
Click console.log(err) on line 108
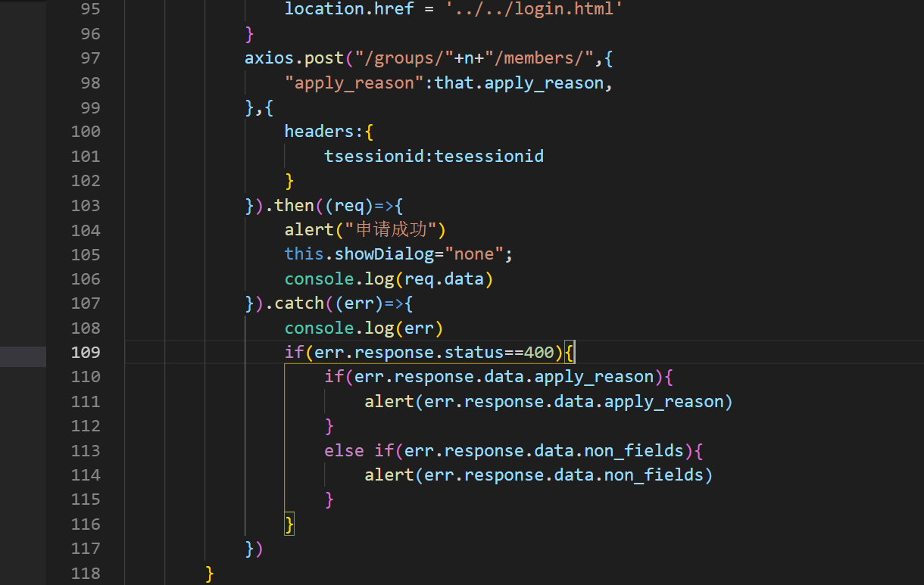pyautogui.click(x=364, y=328)
